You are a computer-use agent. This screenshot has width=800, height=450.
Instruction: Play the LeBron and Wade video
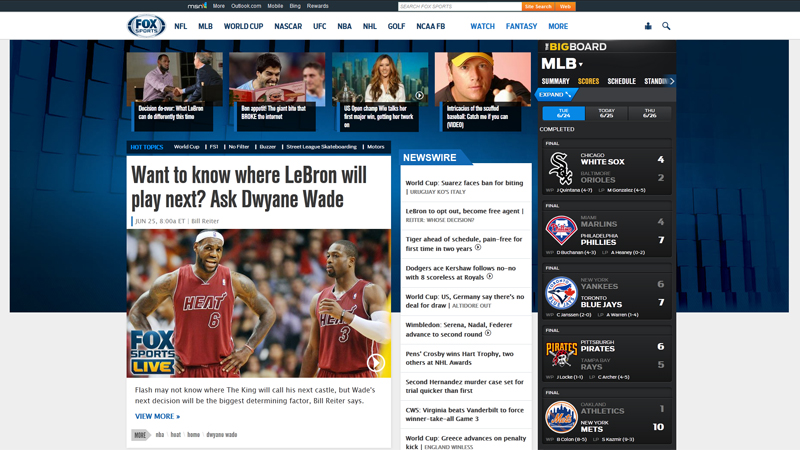[376, 363]
